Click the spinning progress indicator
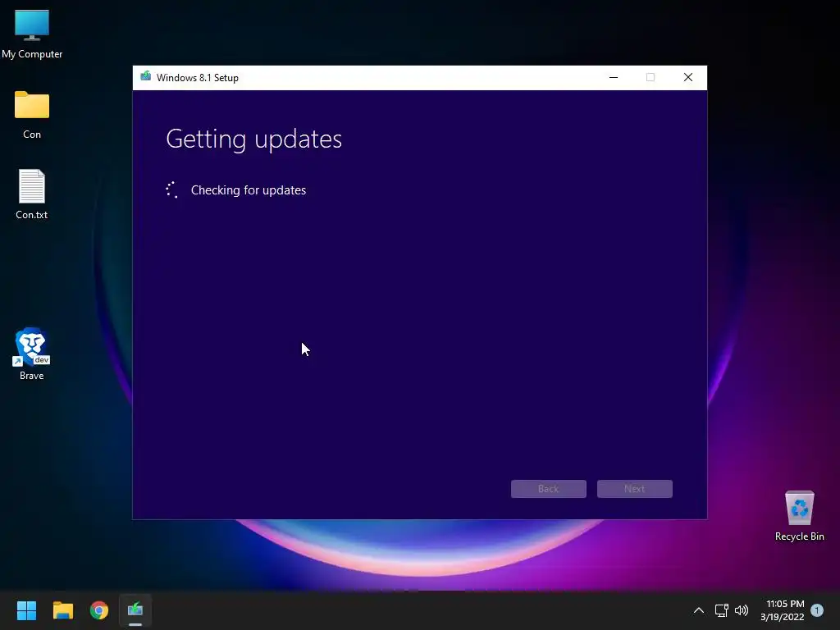The image size is (840, 630). [x=172, y=190]
